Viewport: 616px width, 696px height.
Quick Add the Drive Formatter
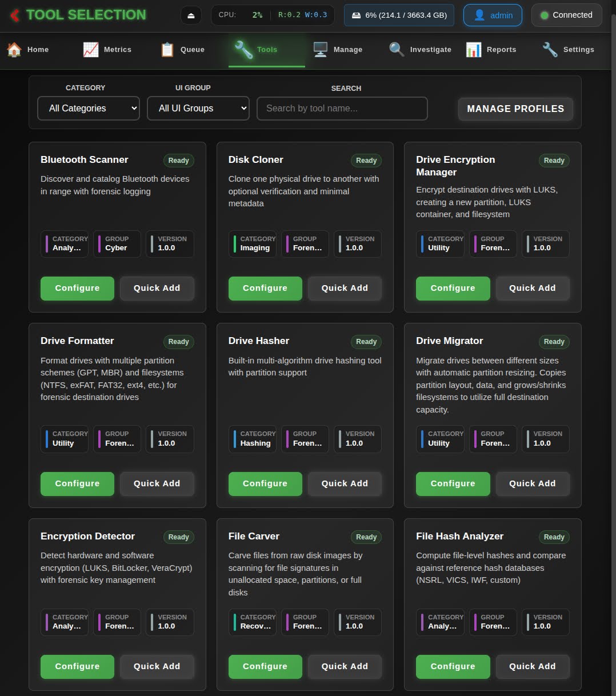[157, 483]
